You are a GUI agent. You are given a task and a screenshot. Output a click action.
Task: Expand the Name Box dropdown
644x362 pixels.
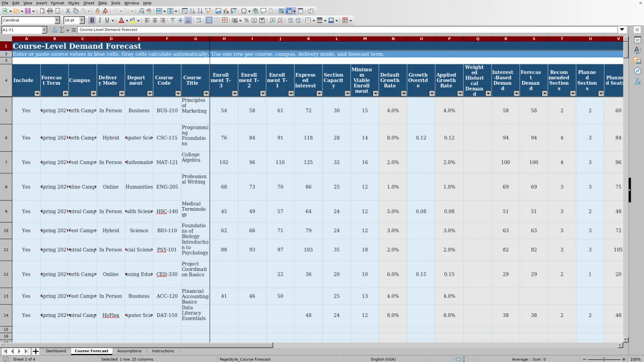pos(43,30)
